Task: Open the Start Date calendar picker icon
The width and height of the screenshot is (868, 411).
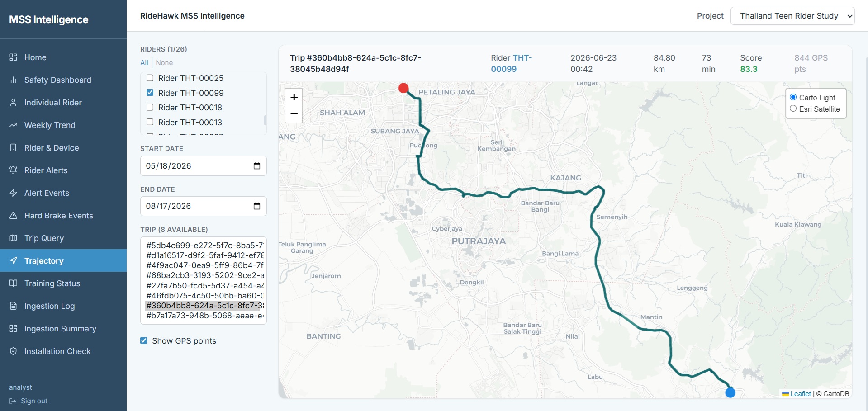Action: coord(257,166)
